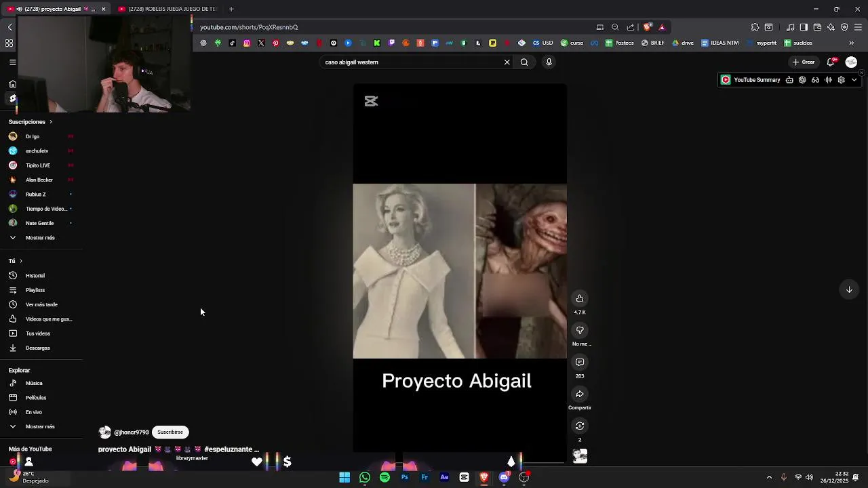Open the IDEAS NTM bookmark
Screen dimensions: 868x488
coord(720,43)
